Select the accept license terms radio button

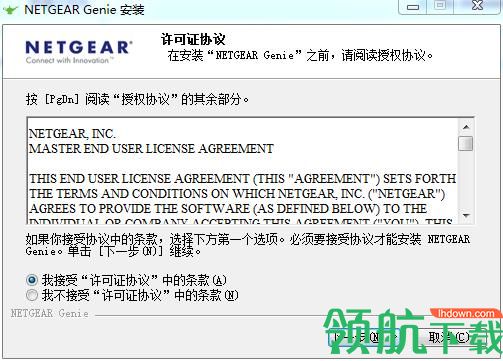pos(32,280)
